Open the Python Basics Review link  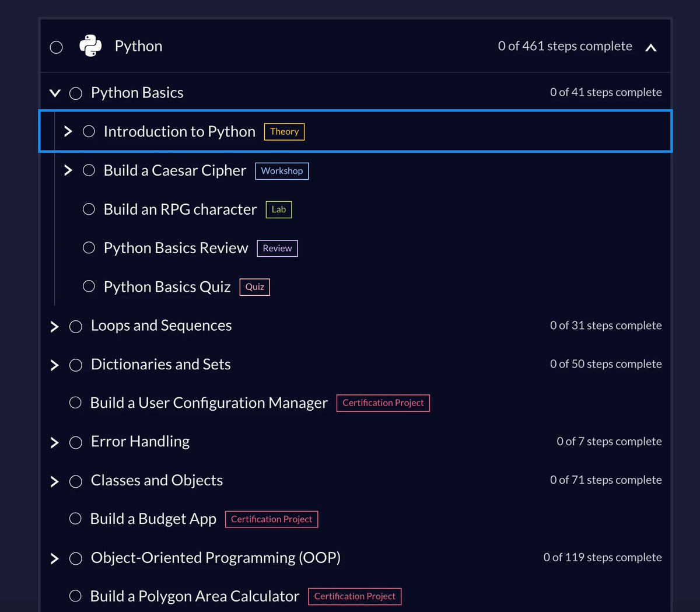176,248
